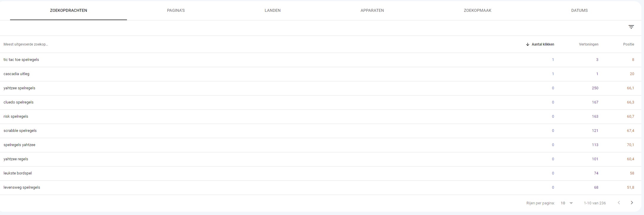Switch to the Datums tab
Image resolution: width=644 pixels, height=215 pixels.
pos(579,10)
